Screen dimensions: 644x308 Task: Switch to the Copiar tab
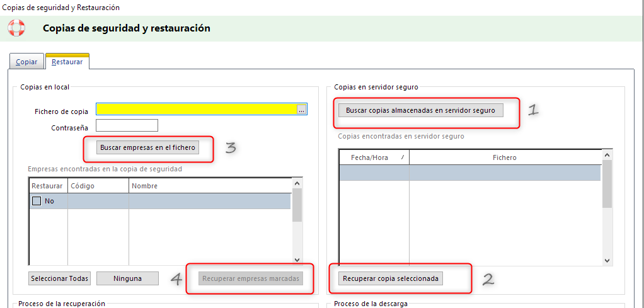point(26,62)
